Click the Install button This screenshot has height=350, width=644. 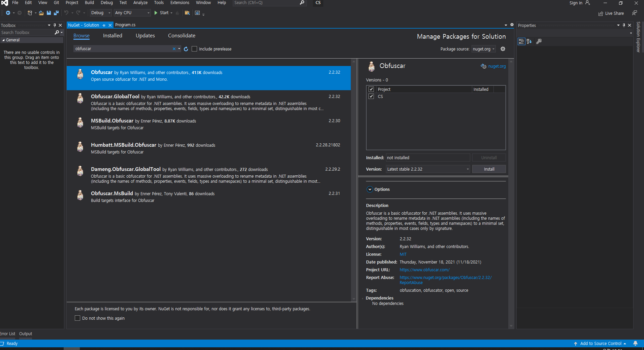coord(489,169)
